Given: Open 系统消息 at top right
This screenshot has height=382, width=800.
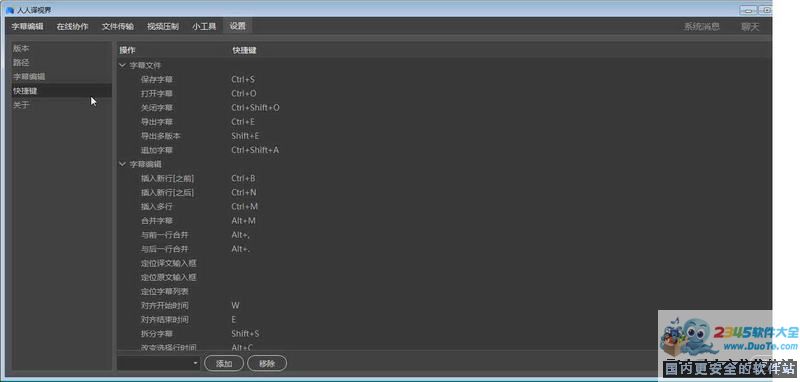Looking at the screenshot, I should (x=702, y=27).
